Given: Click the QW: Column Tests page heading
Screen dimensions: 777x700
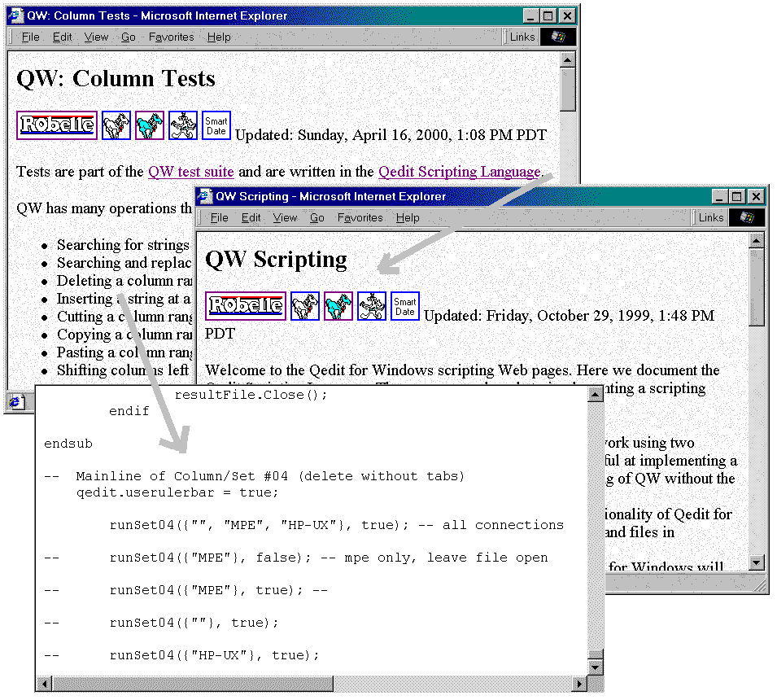Looking at the screenshot, I should tap(116, 78).
